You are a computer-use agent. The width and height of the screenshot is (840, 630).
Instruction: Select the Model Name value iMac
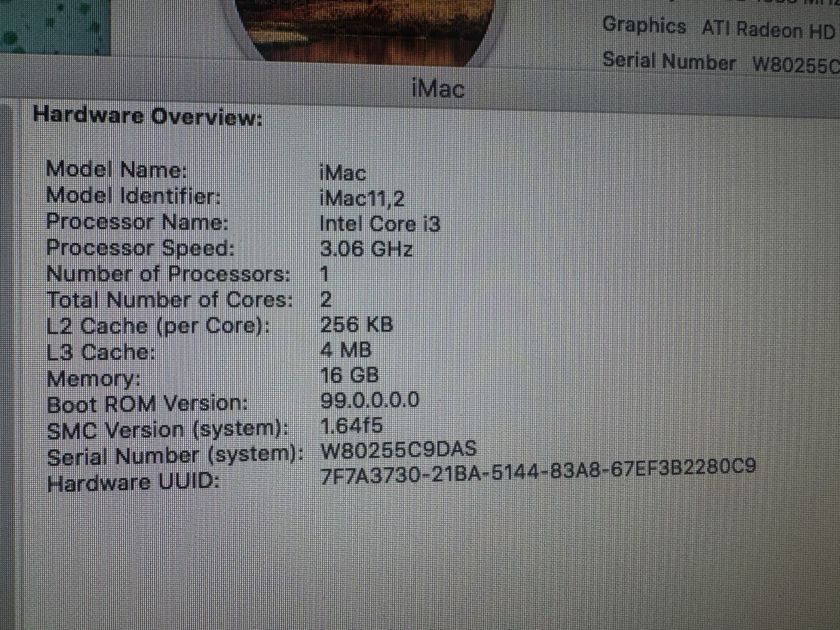(343, 172)
